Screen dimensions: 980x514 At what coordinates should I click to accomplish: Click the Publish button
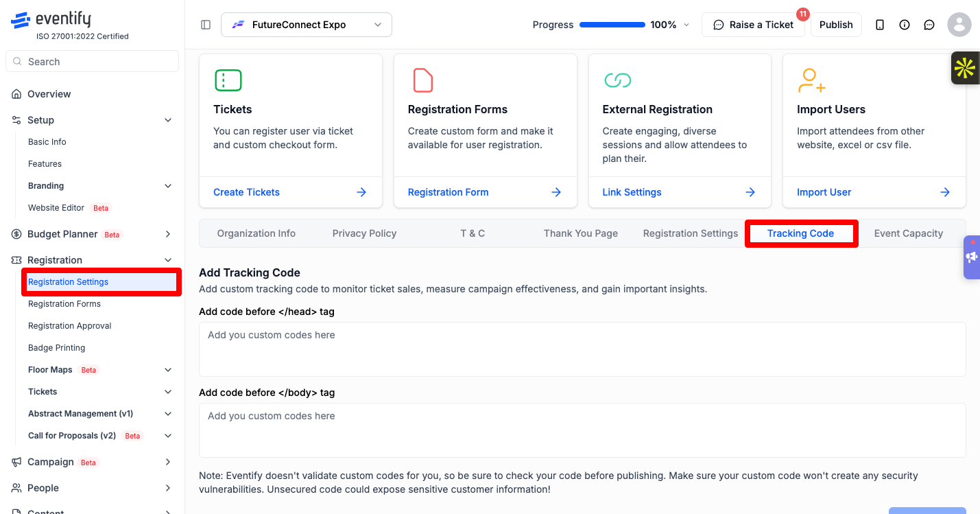coord(836,25)
